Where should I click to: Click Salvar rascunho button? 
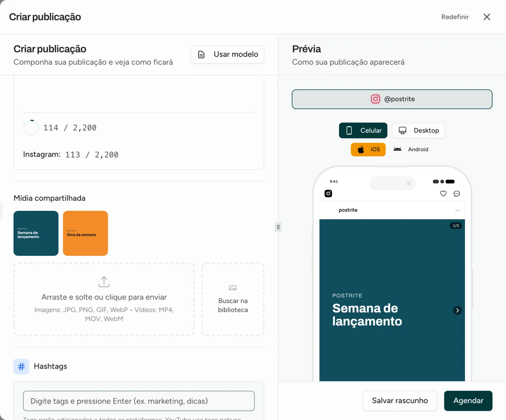(400, 401)
